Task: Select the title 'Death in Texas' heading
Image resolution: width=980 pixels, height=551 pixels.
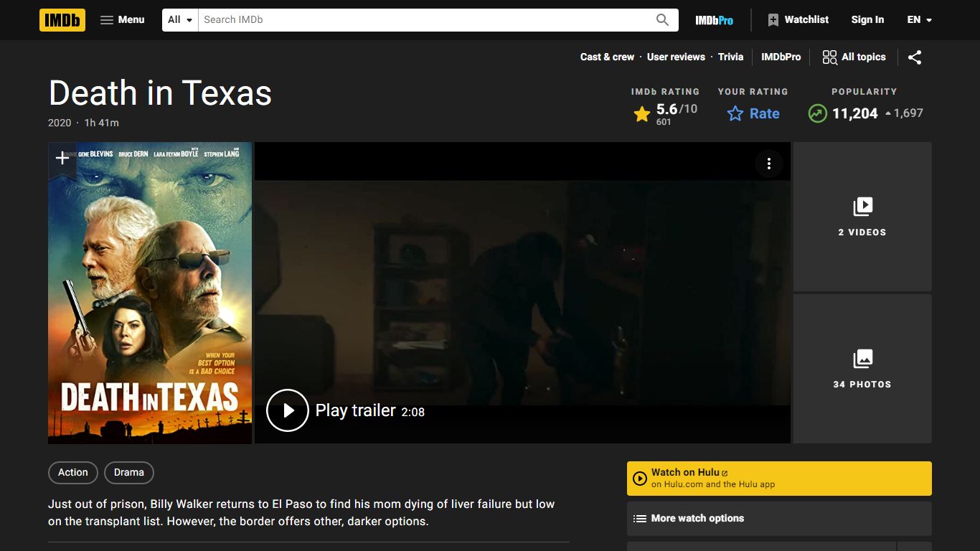Action: click(160, 93)
